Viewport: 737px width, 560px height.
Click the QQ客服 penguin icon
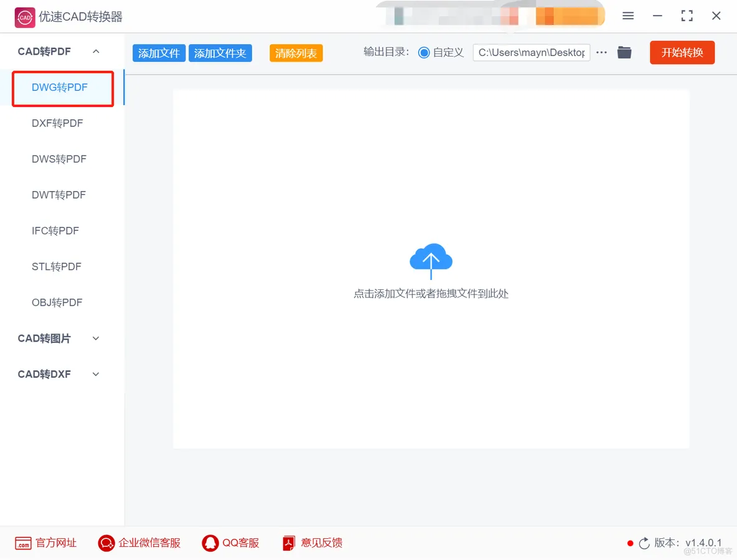210,543
